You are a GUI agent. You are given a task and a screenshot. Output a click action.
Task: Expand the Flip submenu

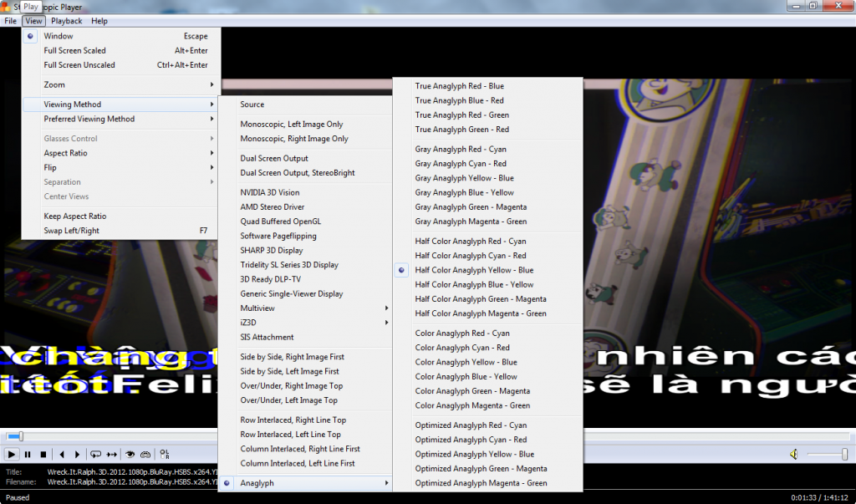click(121, 167)
